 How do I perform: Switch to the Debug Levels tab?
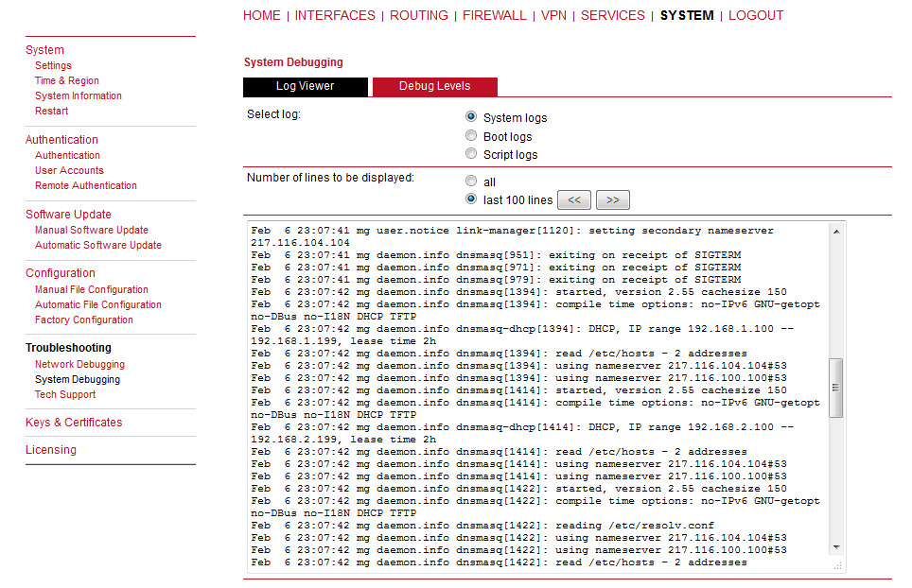click(435, 87)
